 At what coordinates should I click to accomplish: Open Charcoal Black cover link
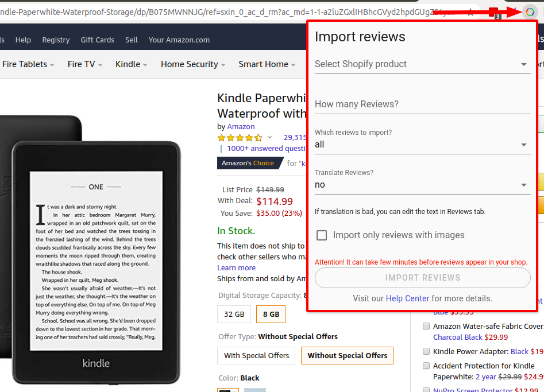[x=458, y=337]
